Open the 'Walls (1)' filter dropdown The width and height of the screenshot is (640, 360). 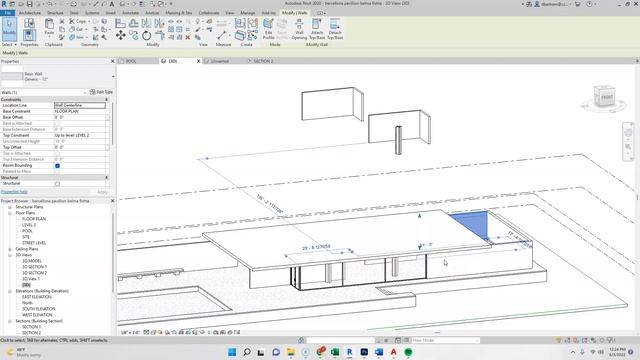pyautogui.click(x=85, y=93)
